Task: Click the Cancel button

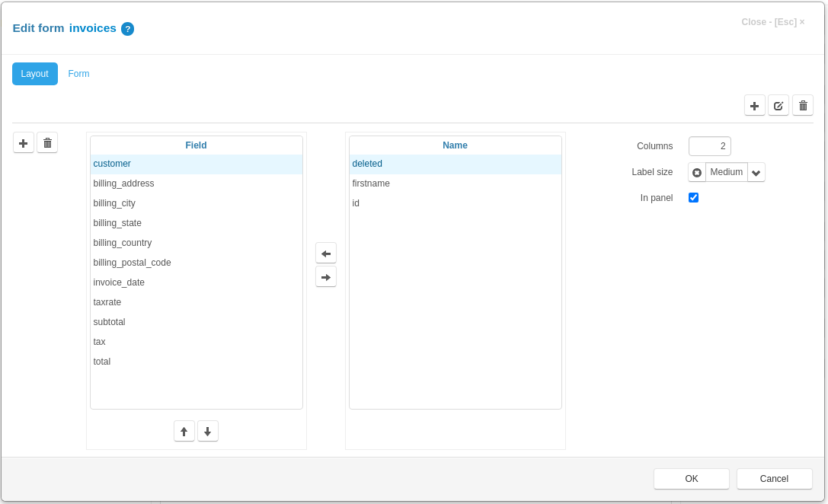Action: 774,479
